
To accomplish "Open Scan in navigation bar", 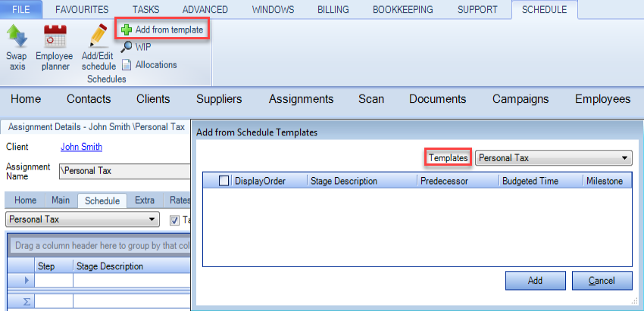I will pos(371,99).
